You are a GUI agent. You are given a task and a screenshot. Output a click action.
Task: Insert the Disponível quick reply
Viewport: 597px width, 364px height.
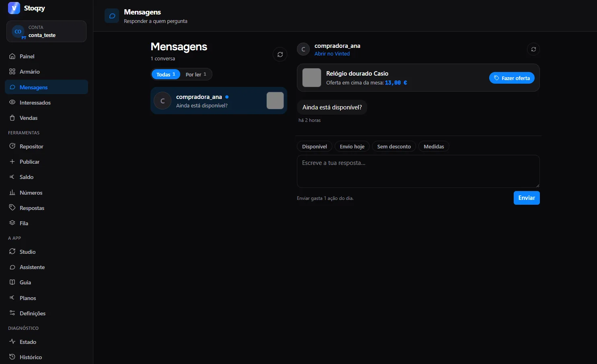(315, 147)
